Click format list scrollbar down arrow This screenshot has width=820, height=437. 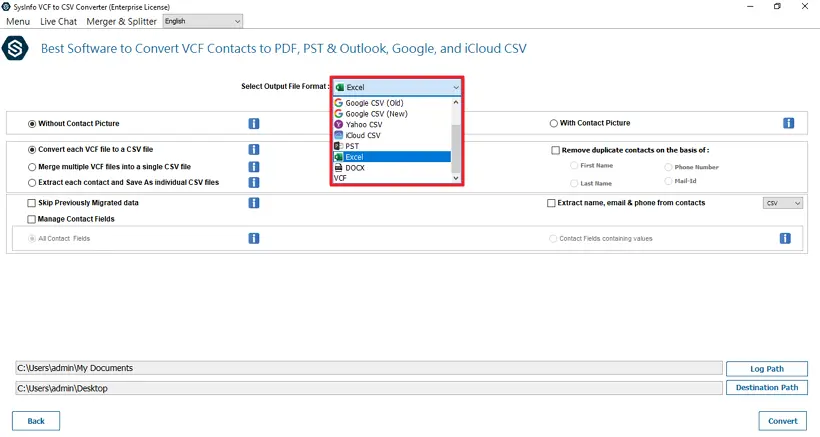click(455, 178)
